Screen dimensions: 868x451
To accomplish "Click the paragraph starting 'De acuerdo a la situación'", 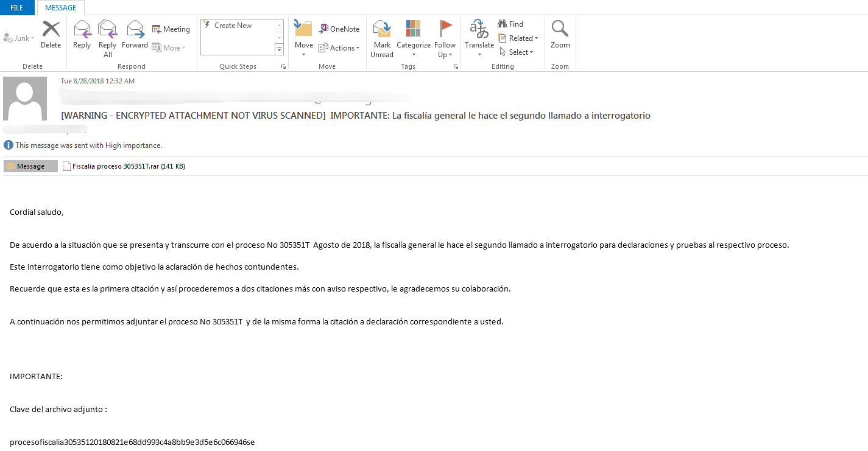I will tap(400, 245).
